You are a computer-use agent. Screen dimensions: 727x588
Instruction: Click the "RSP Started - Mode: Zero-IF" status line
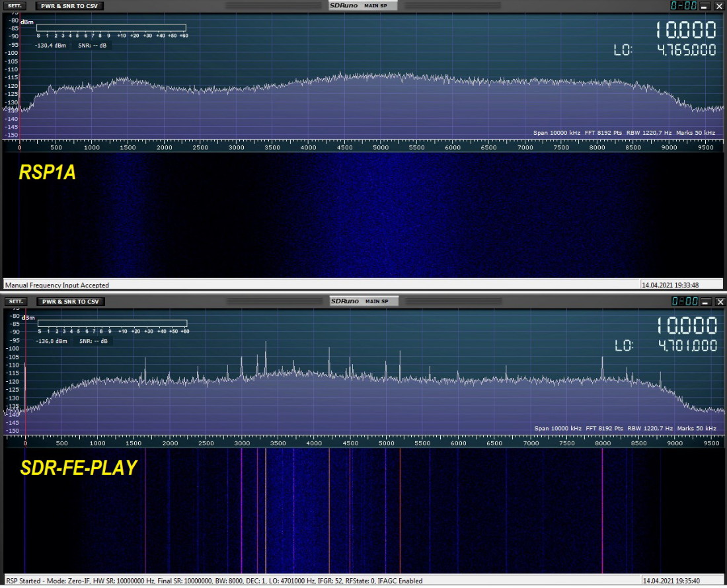pos(213,581)
